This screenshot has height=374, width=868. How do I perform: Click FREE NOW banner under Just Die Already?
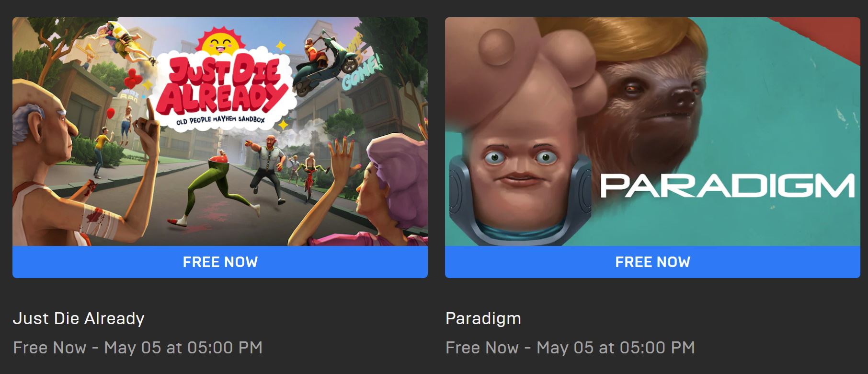(220, 262)
